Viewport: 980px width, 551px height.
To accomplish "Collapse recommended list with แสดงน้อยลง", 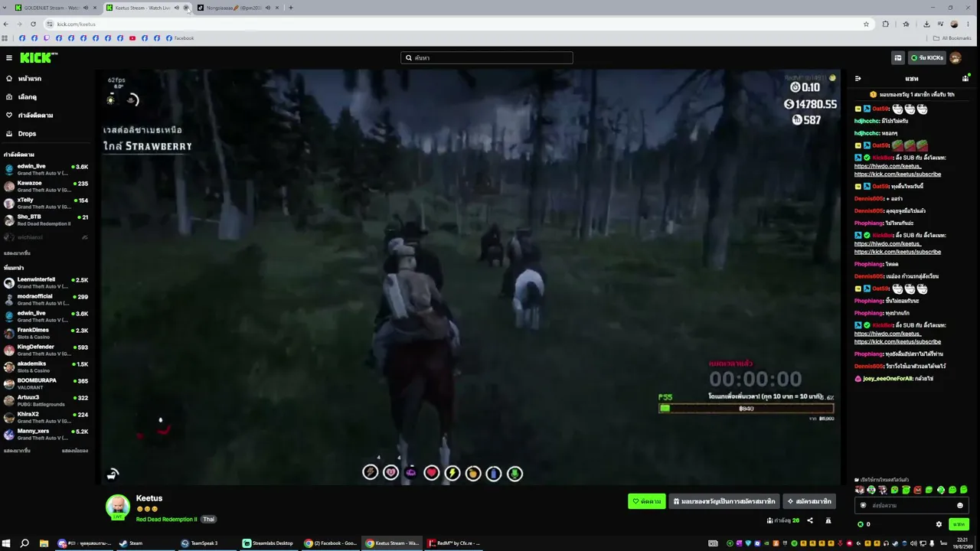I will 75,451.
